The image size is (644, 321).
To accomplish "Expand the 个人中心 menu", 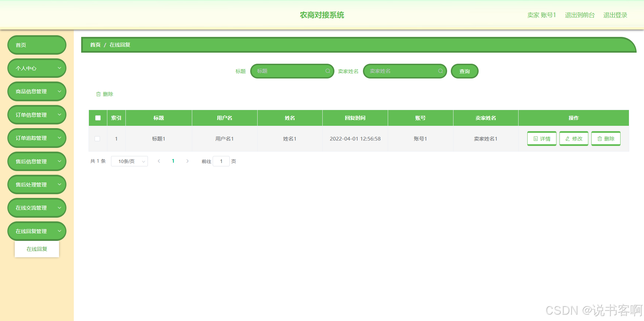I will coord(37,68).
